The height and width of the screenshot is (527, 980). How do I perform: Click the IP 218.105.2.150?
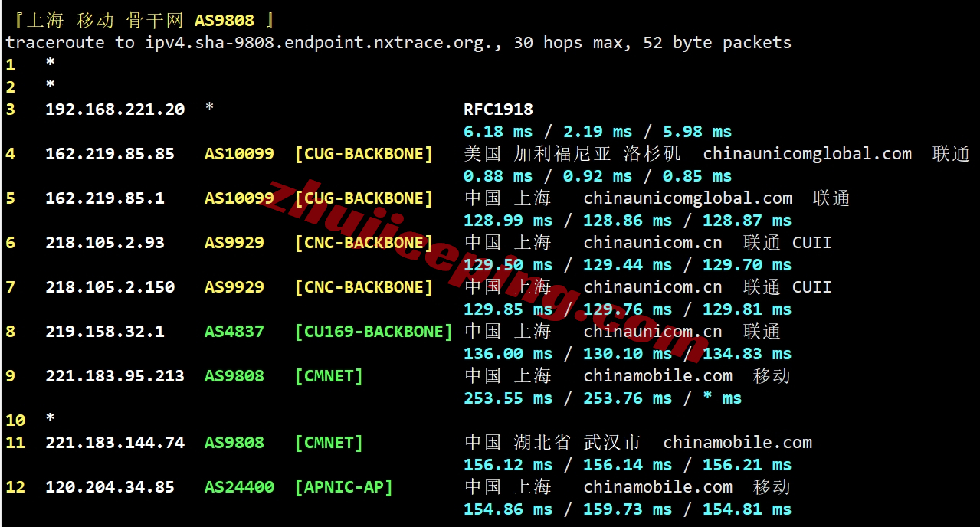coord(110,287)
